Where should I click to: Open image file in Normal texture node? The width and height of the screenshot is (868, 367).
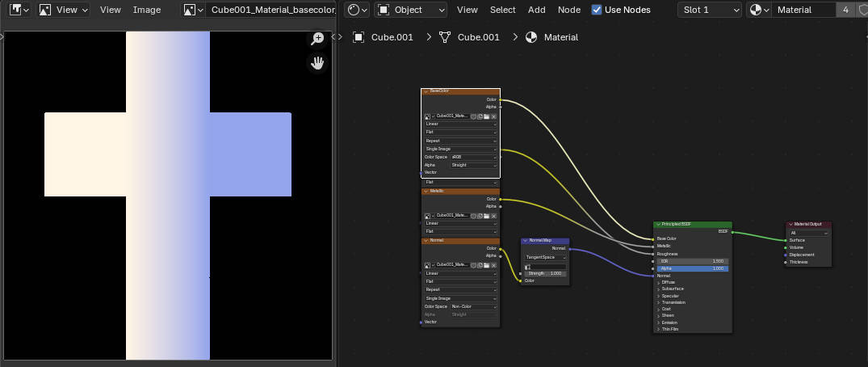[x=487, y=265]
